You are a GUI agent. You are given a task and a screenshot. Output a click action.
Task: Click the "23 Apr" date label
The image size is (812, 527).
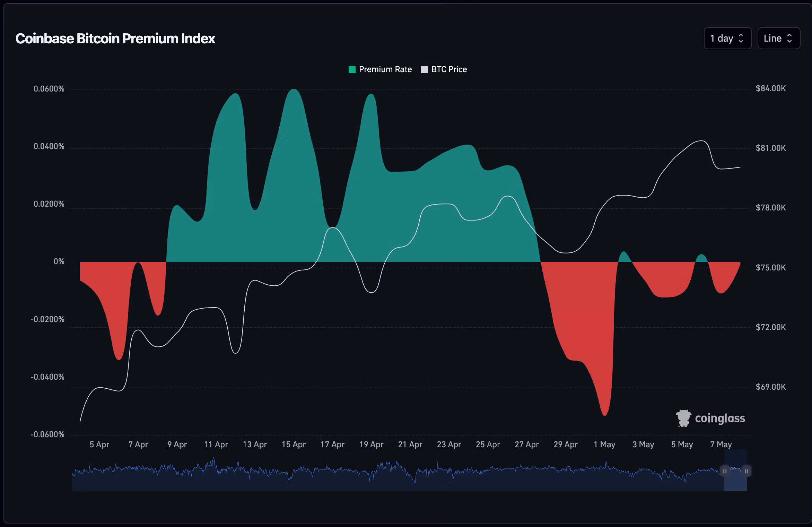point(449,444)
